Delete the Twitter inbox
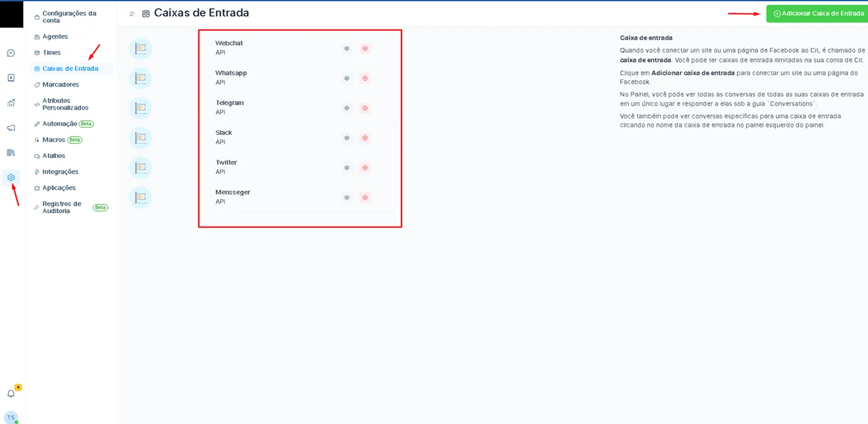The width and height of the screenshot is (868, 424). coord(365,168)
